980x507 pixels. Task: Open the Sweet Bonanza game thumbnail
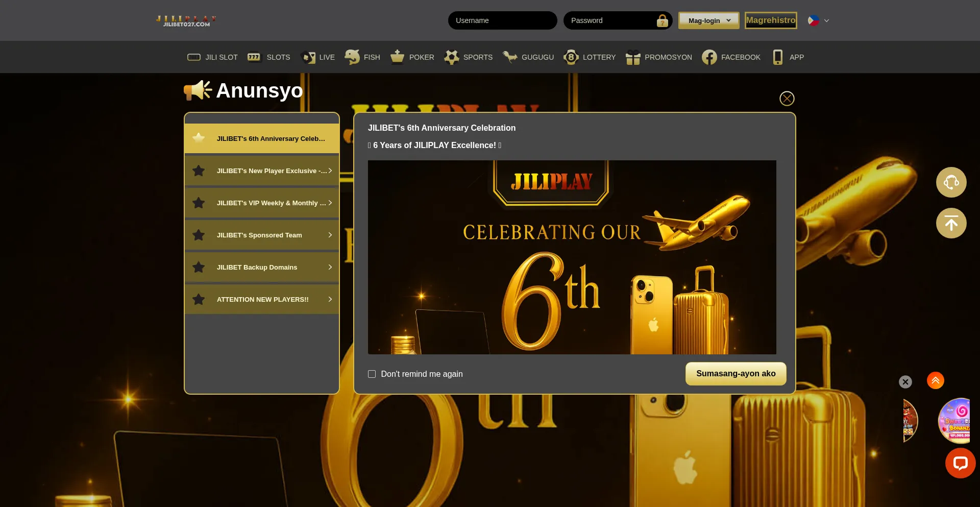[954, 421]
